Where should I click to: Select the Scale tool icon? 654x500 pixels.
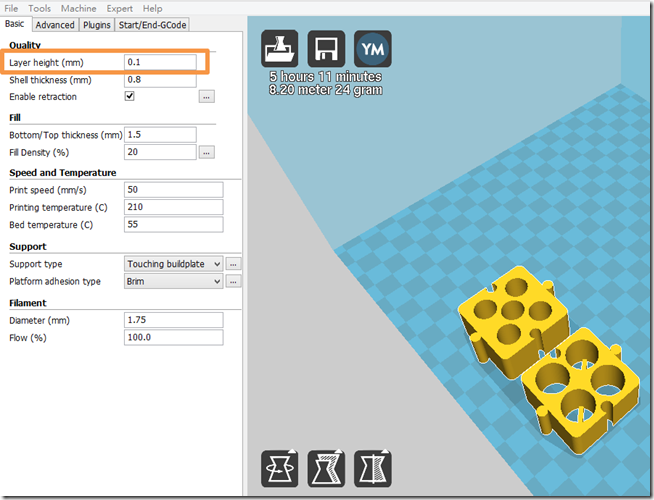click(x=326, y=468)
